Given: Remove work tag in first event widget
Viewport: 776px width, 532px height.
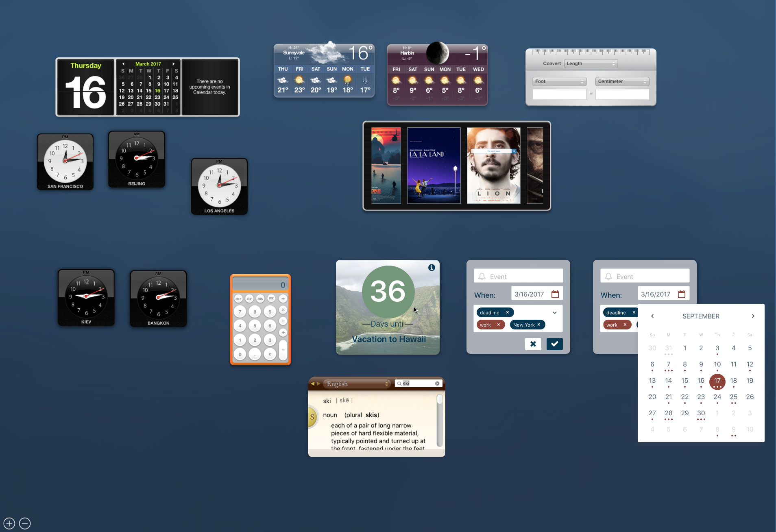Looking at the screenshot, I should [x=498, y=325].
